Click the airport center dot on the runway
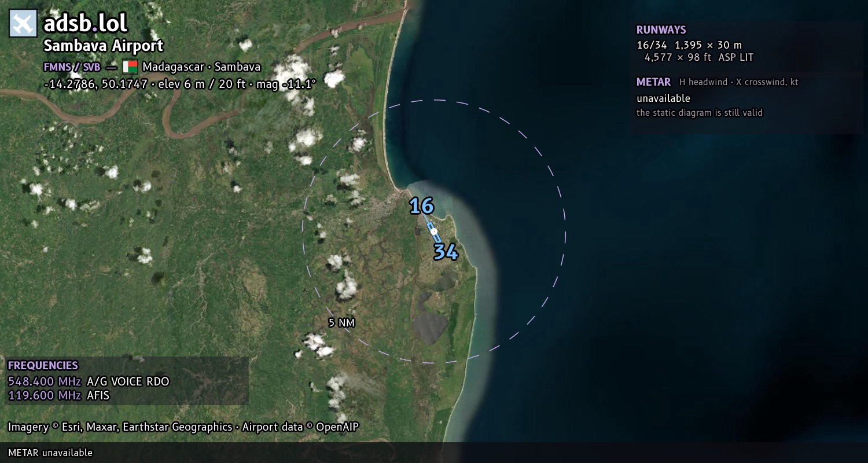Viewport: 868px width, 463px height. [434, 231]
